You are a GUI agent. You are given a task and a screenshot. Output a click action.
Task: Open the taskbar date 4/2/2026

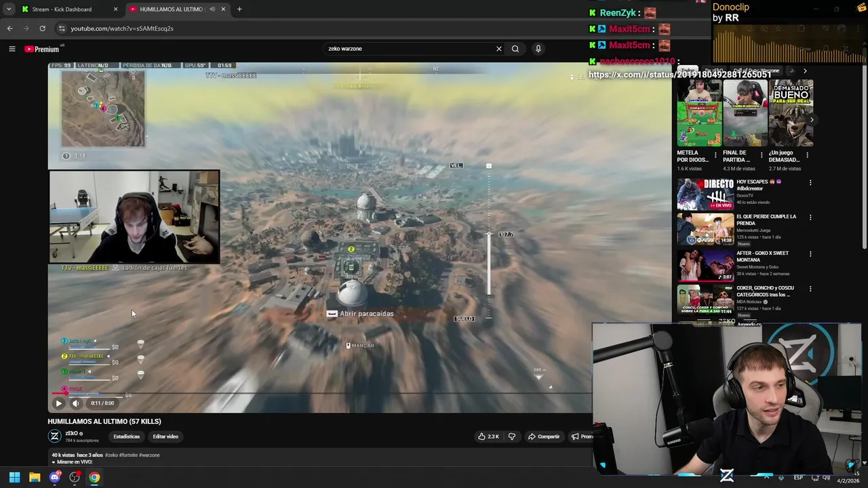[x=848, y=481]
